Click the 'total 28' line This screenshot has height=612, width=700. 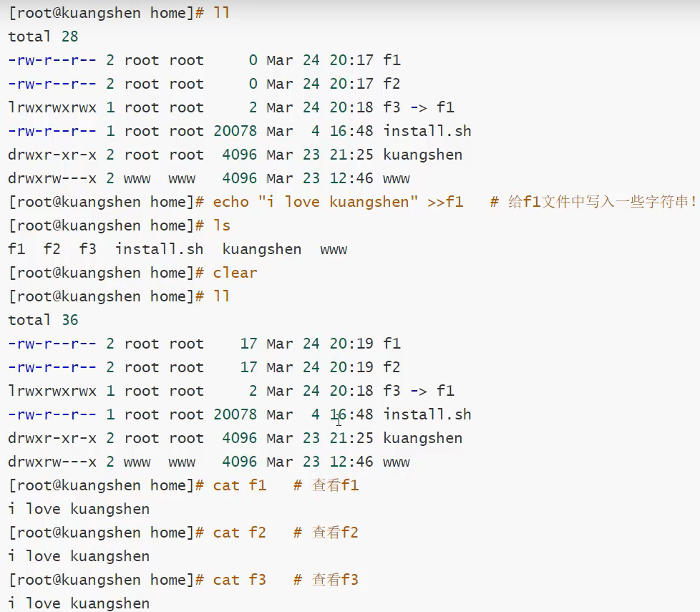[43, 37]
